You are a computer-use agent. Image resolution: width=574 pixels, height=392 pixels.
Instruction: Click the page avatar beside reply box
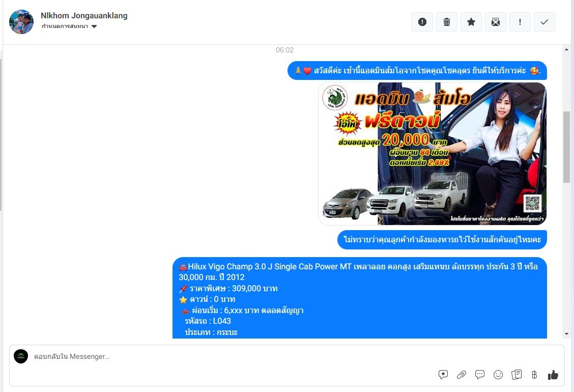point(21,356)
